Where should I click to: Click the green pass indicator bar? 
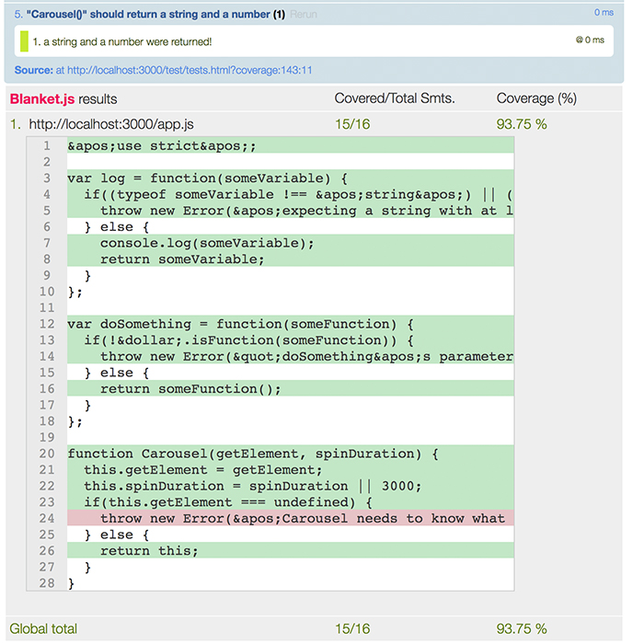pyautogui.click(x=24, y=41)
